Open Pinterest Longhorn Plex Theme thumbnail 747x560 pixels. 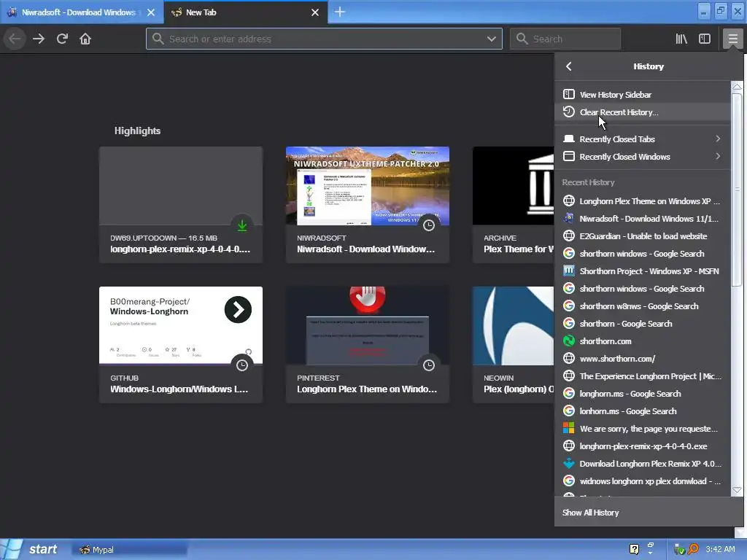point(368,326)
